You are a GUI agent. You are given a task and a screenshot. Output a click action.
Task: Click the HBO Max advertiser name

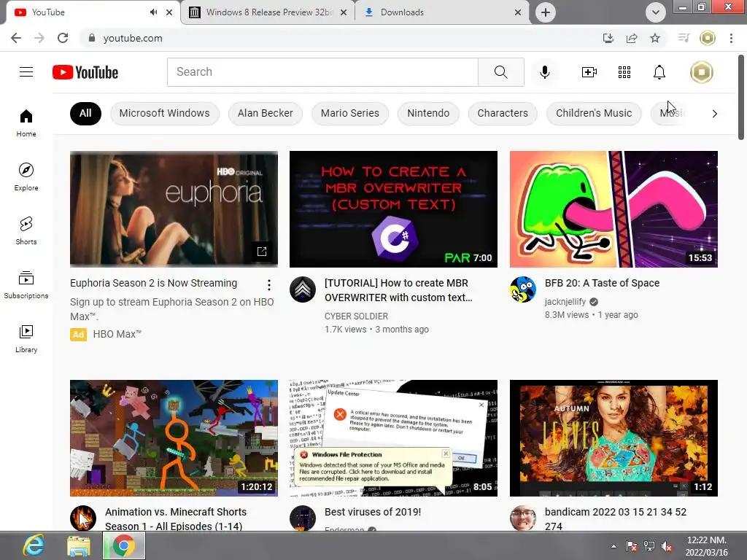[117, 334]
